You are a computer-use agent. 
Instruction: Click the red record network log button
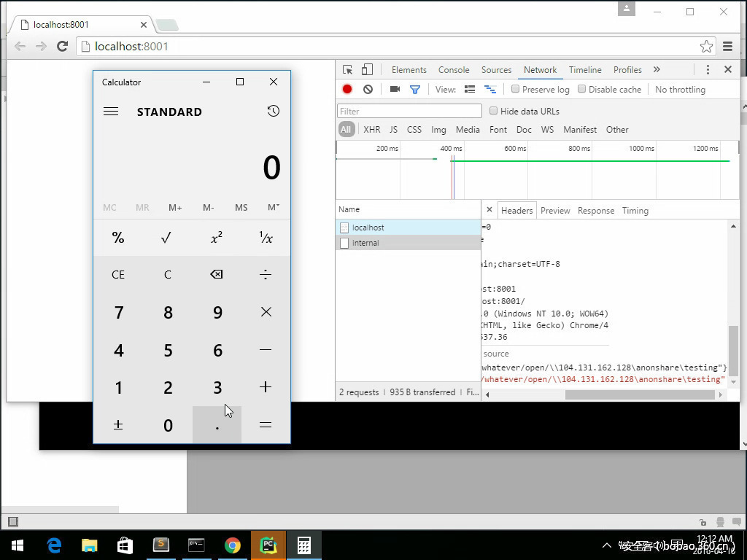(x=347, y=89)
